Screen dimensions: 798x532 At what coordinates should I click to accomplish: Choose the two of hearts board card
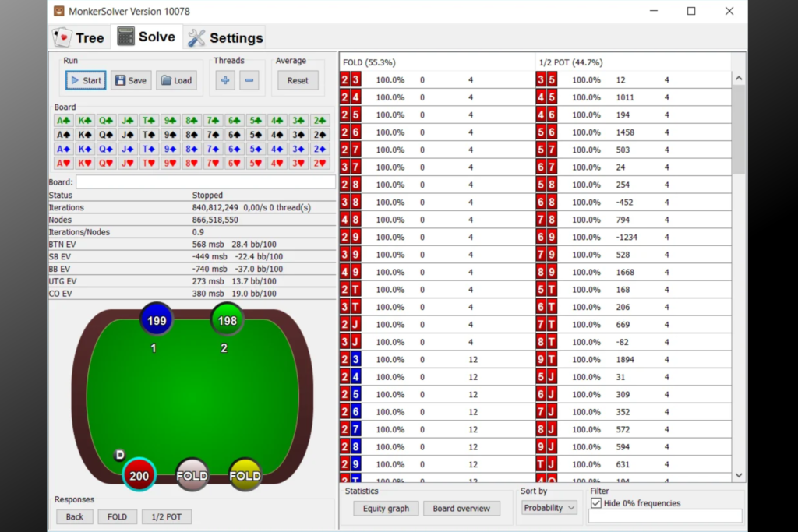pos(320,164)
